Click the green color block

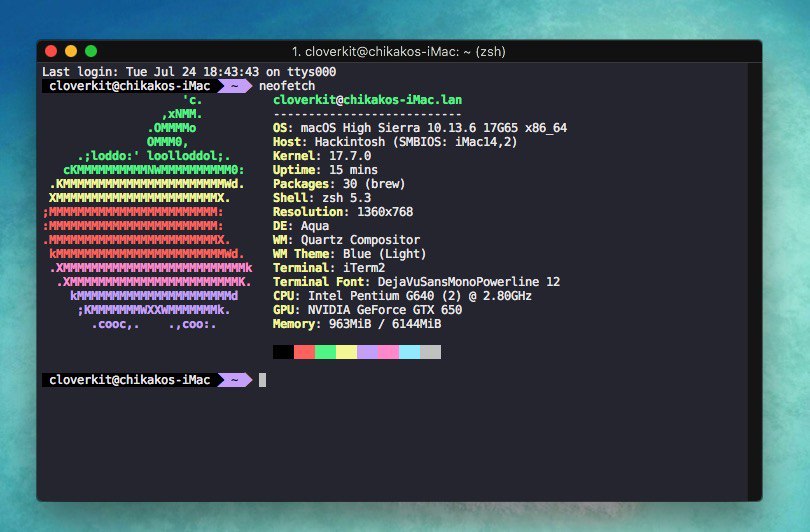(x=325, y=352)
